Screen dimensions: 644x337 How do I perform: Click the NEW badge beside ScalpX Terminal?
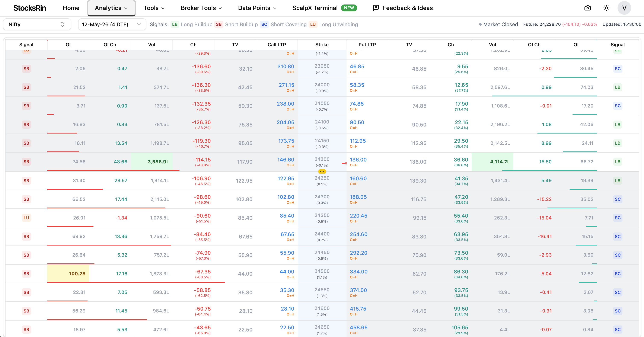point(349,8)
